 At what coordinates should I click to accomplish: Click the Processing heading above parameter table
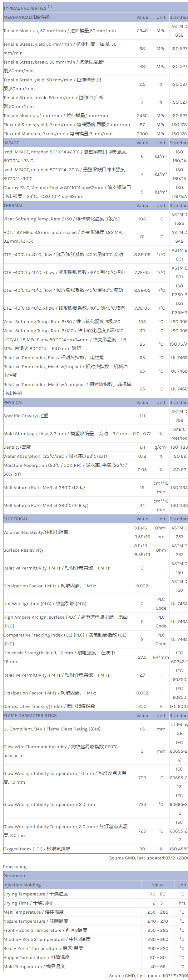tap(15, 866)
